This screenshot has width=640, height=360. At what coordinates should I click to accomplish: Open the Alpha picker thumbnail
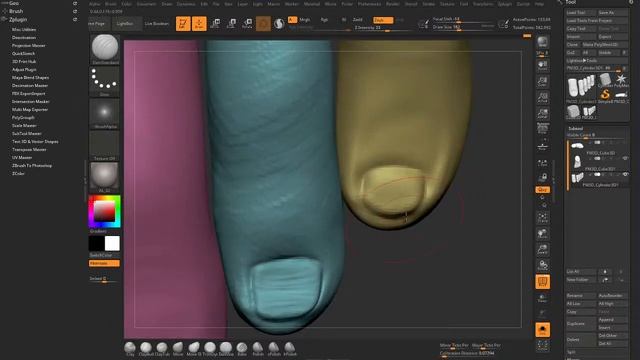pyautogui.click(x=104, y=113)
